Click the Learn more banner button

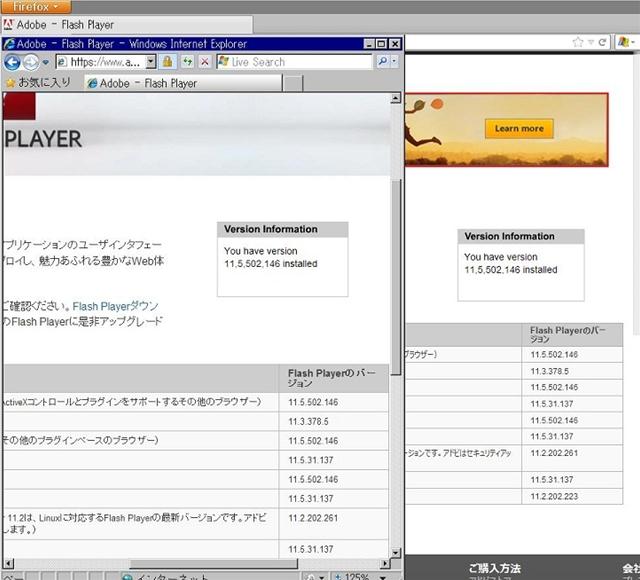point(519,129)
